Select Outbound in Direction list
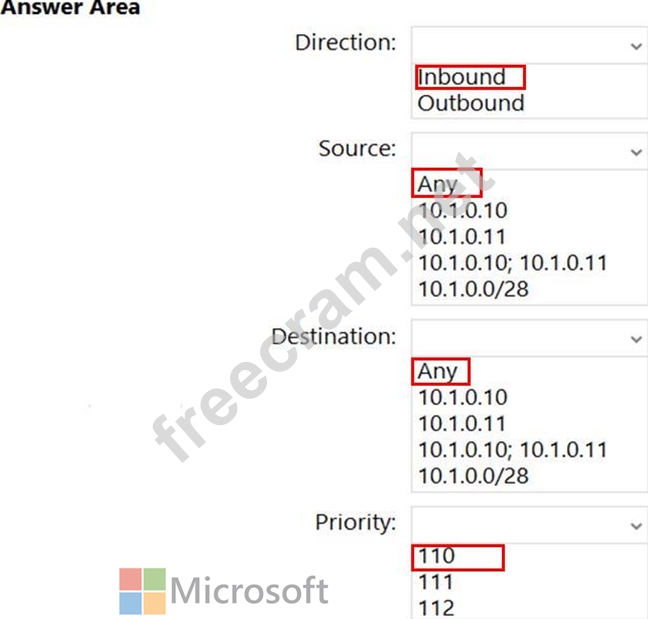 (x=470, y=103)
